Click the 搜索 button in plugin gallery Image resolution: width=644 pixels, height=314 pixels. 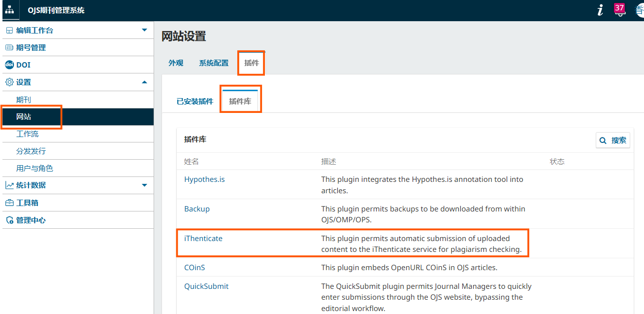[x=613, y=140]
